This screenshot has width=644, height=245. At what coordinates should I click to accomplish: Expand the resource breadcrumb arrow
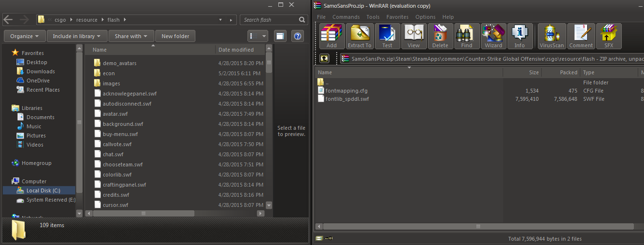(102, 20)
